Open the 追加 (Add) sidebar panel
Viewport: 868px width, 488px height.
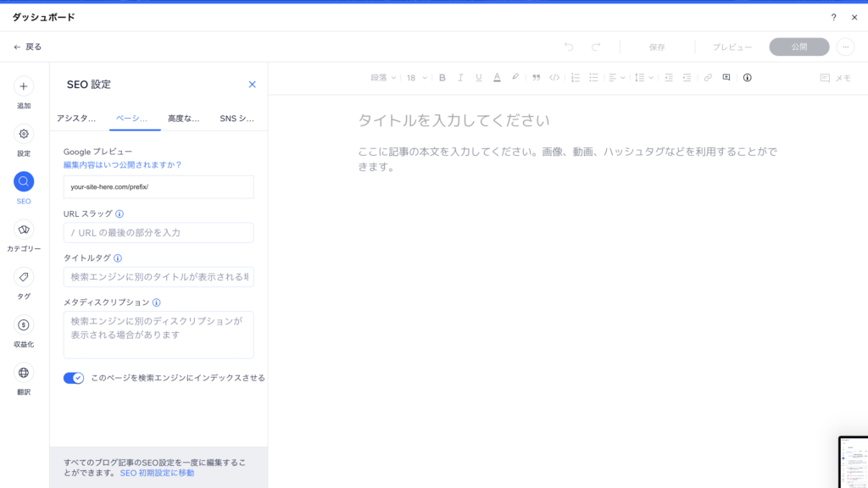pyautogui.click(x=23, y=86)
